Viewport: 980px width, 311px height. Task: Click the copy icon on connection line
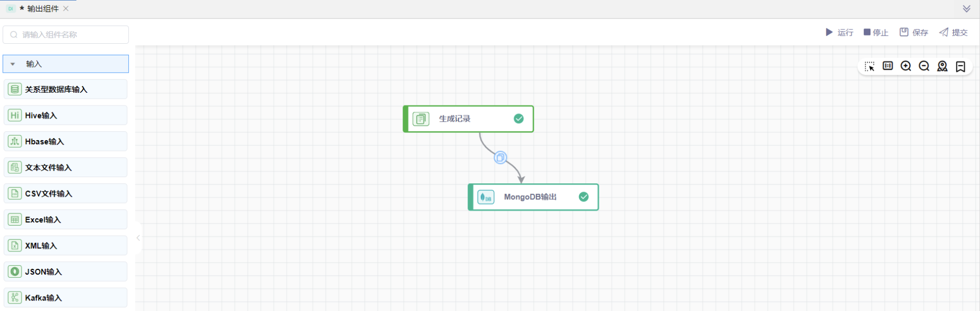501,157
